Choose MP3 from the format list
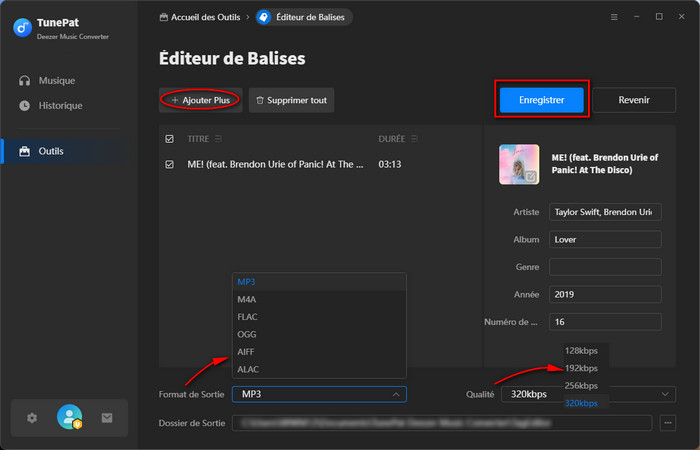The width and height of the screenshot is (700, 450). (x=319, y=282)
